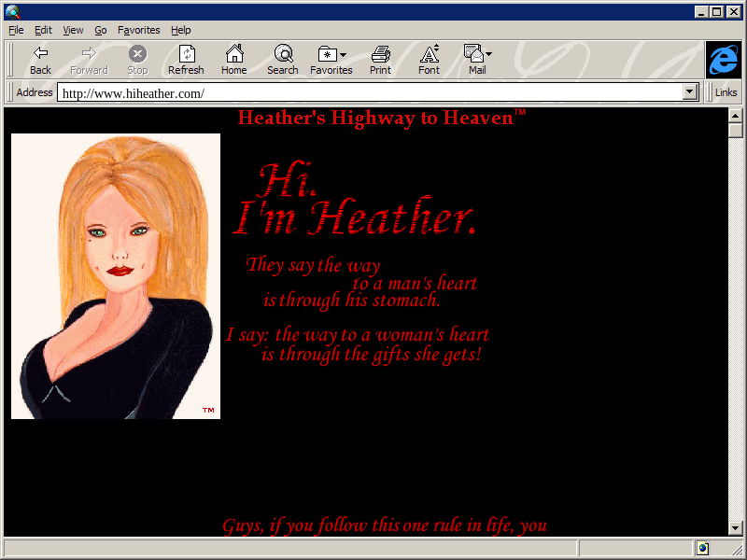Open the View menu
This screenshot has width=747, height=560.
point(73,30)
